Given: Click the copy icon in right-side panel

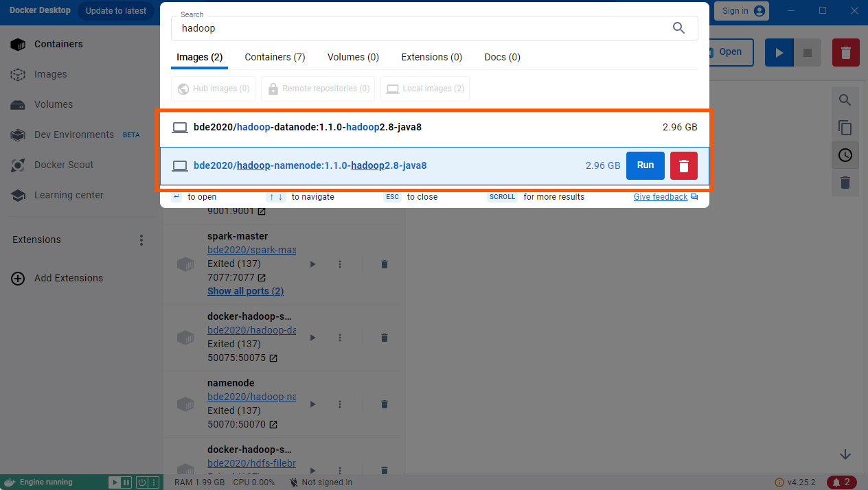Looking at the screenshot, I should coord(845,128).
